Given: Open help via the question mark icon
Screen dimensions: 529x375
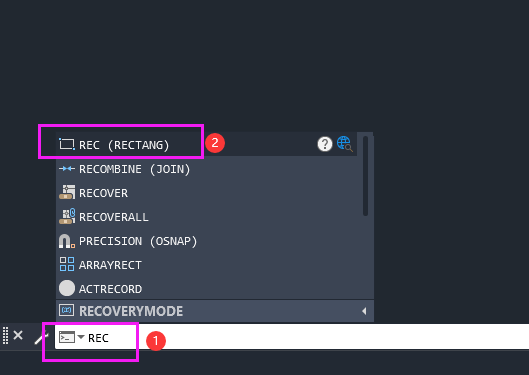Looking at the screenshot, I should (x=325, y=144).
